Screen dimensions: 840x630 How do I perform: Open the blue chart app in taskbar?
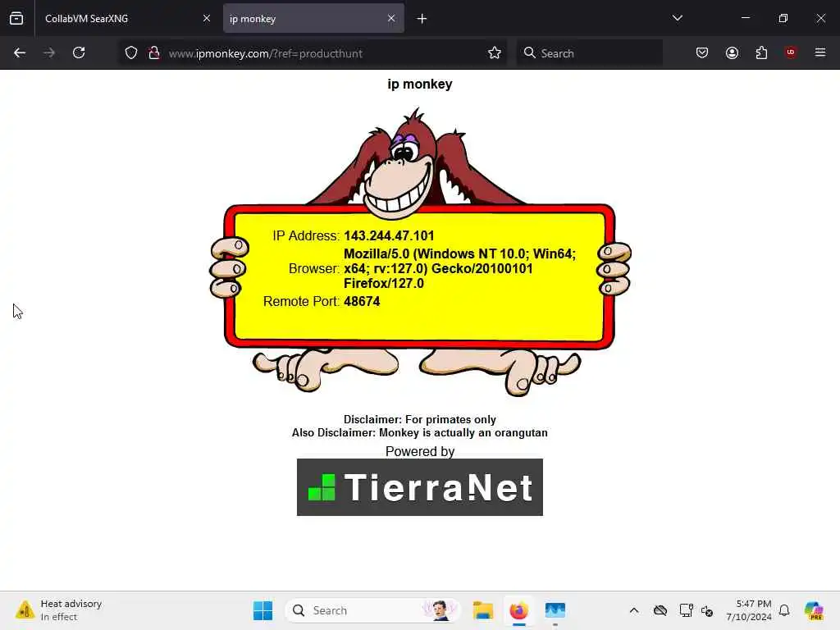point(555,610)
